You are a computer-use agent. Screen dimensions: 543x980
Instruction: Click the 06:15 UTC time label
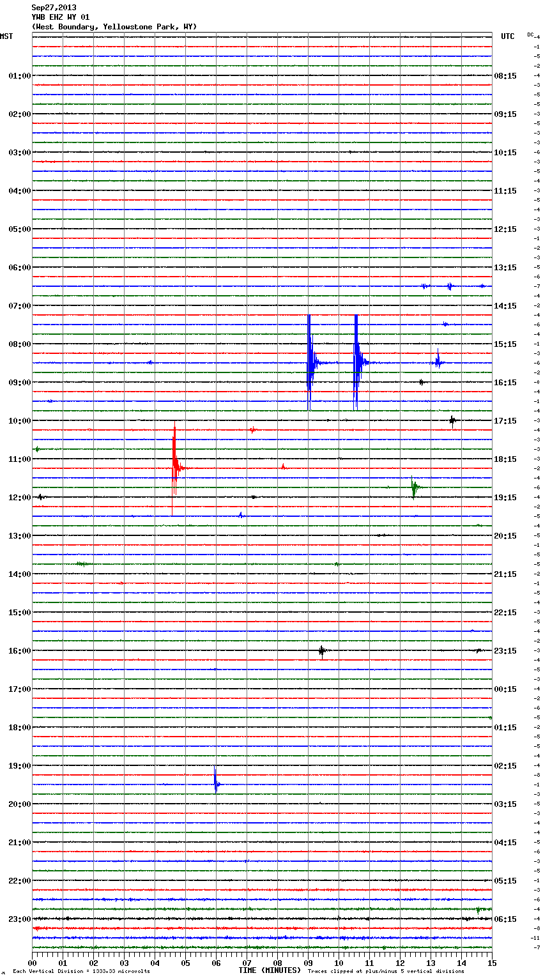coord(505,919)
